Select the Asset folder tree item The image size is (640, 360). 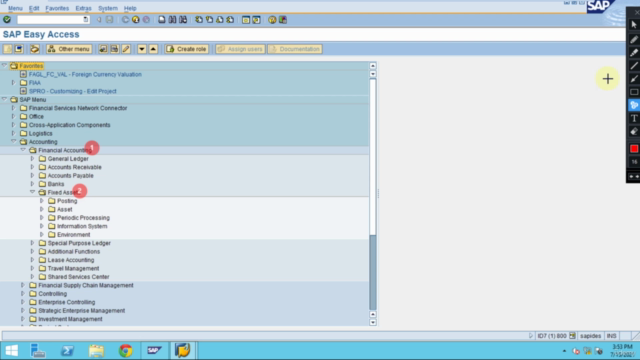(64, 209)
